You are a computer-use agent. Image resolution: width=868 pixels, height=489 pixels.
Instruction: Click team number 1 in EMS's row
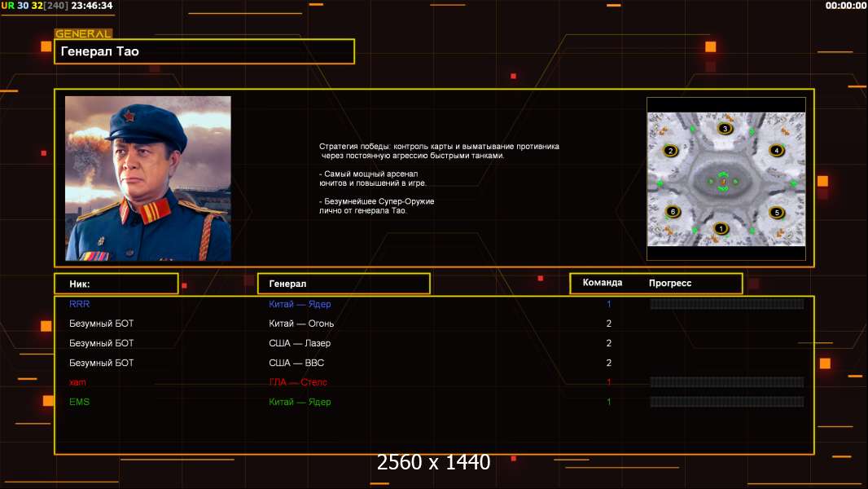coord(608,402)
